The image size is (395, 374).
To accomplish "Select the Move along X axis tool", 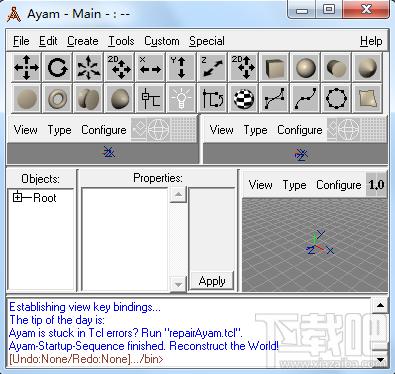I will (150, 67).
